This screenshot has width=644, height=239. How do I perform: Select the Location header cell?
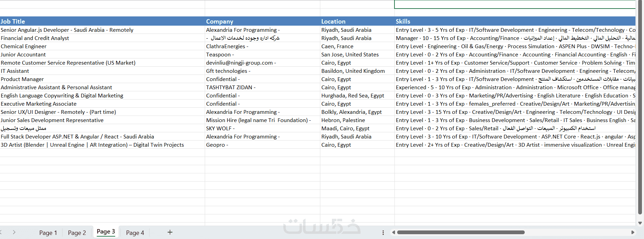pyautogui.click(x=357, y=21)
